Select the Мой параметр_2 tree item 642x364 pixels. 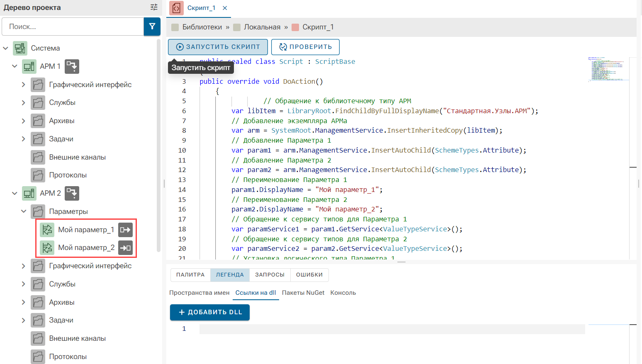pos(86,248)
